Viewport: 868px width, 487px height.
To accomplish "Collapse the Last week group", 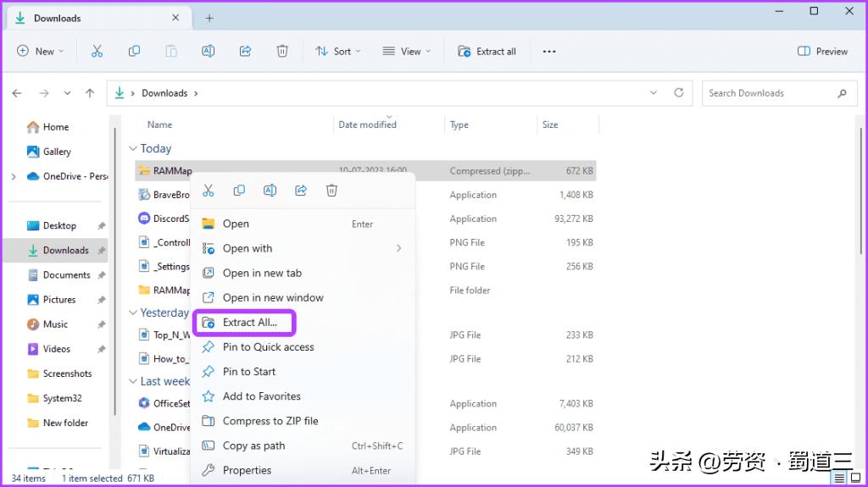I will (133, 381).
